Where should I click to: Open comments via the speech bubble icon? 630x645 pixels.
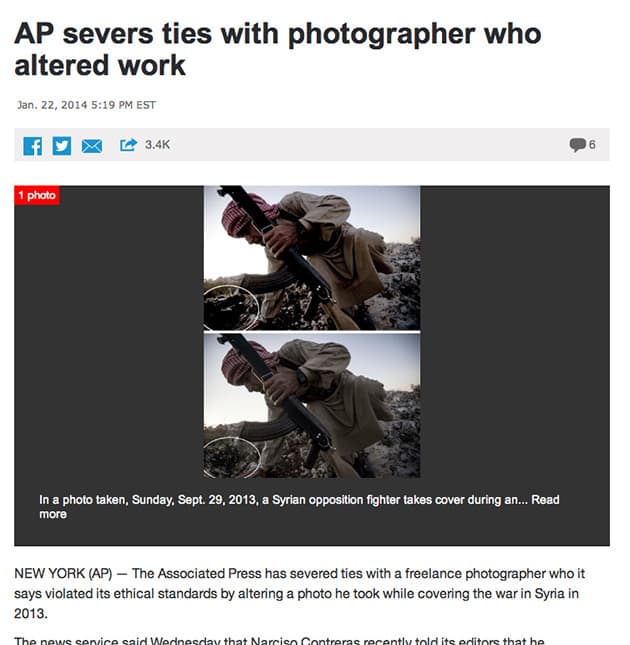pyautogui.click(x=578, y=144)
